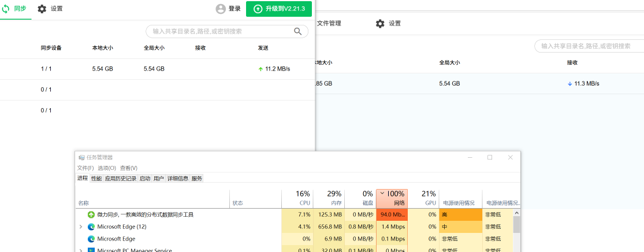The image size is (644, 252).
Task: Switch to the 启动 tab
Action: [x=145, y=179]
